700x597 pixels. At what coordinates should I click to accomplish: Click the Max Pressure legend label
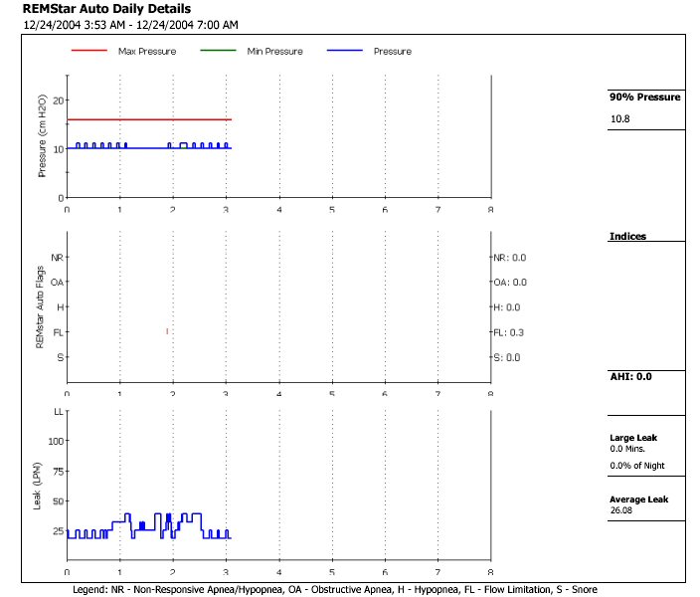point(147,52)
